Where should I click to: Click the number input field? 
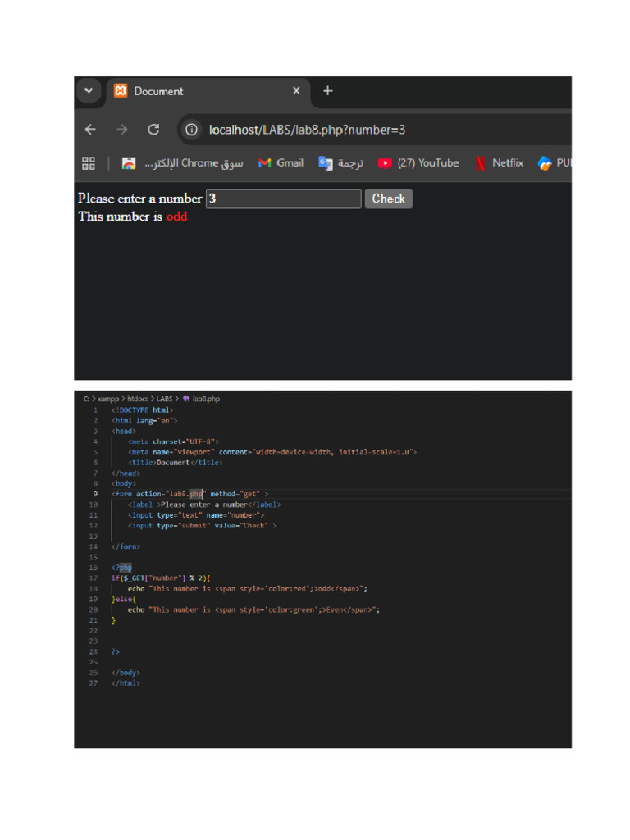[x=283, y=199]
